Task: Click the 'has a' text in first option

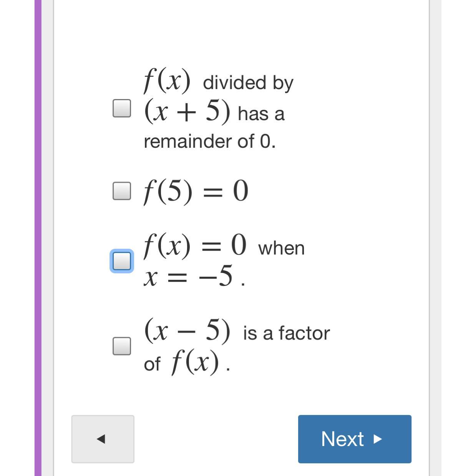Action: [261, 114]
